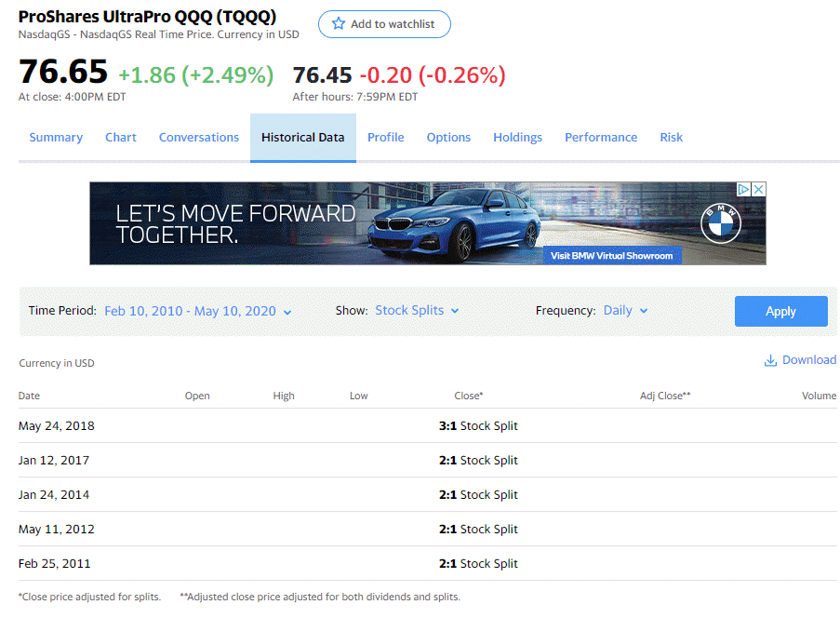The width and height of the screenshot is (840, 618).
Task: Open the Profile tab
Action: point(386,137)
